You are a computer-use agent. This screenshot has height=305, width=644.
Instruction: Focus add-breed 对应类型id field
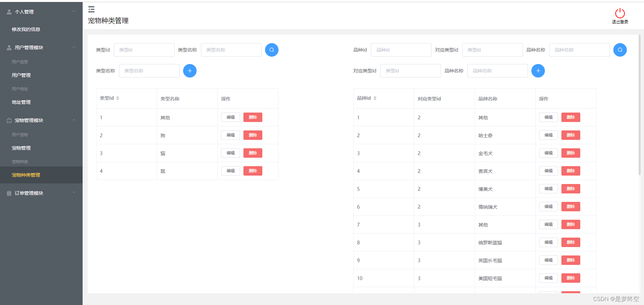click(x=411, y=71)
